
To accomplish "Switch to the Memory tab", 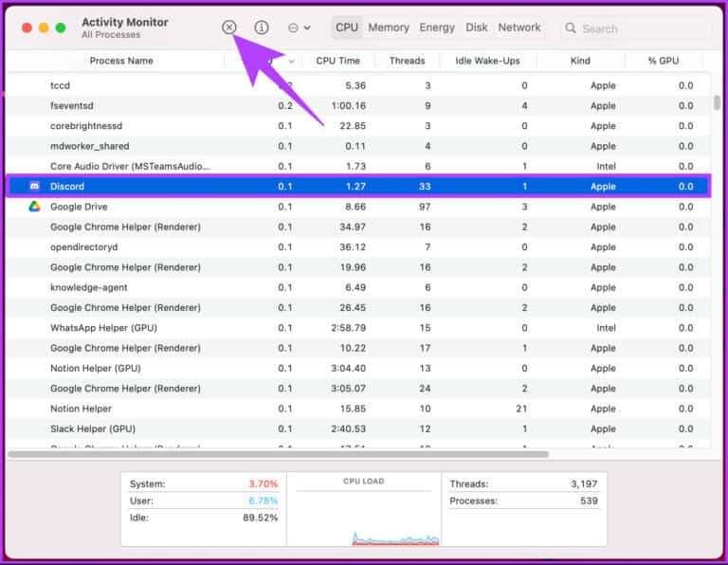I will coord(389,27).
